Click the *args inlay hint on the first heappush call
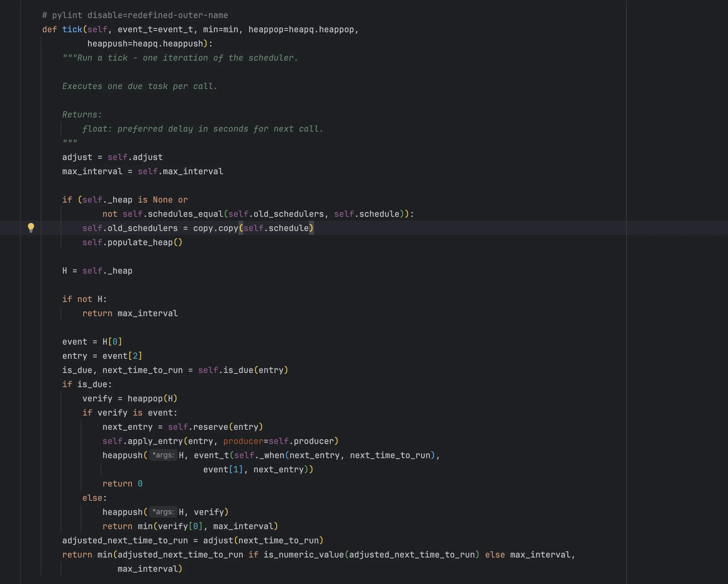The image size is (728, 584). 163,455
